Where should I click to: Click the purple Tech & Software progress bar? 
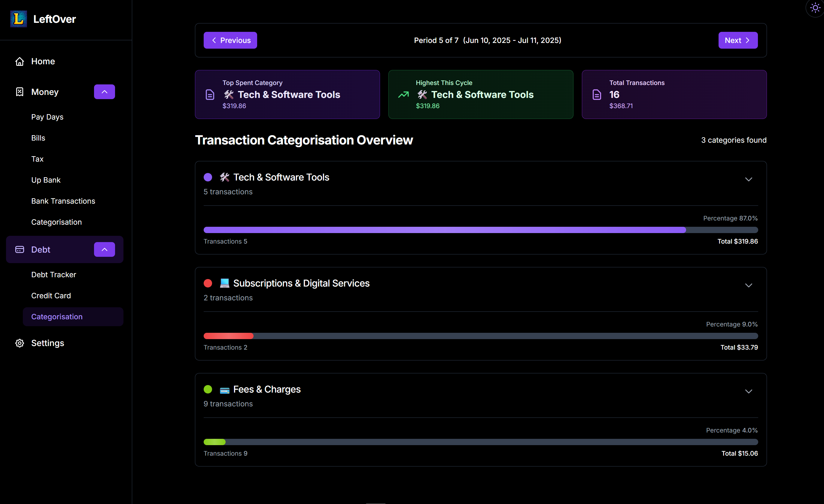pyautogui.click(x=445, y=230)
